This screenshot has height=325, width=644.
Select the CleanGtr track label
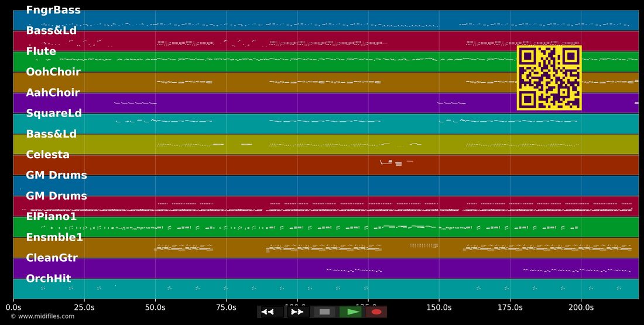52,258
